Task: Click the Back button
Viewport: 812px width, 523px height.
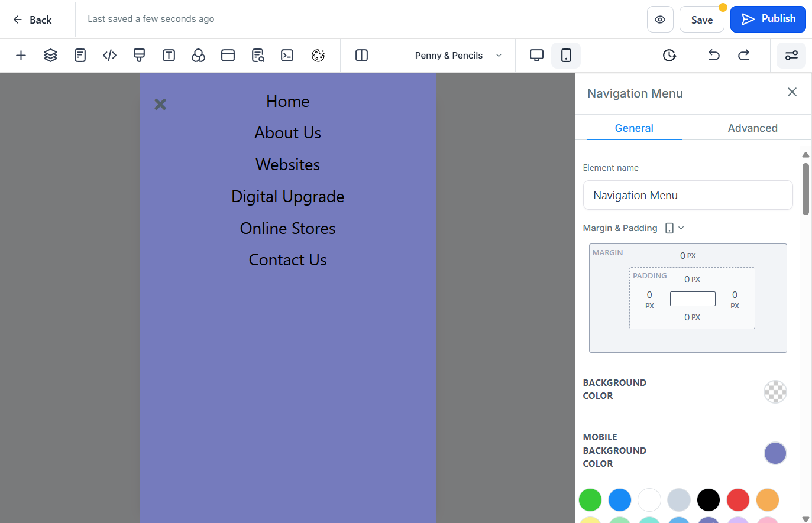Action: tap(33, 20)
